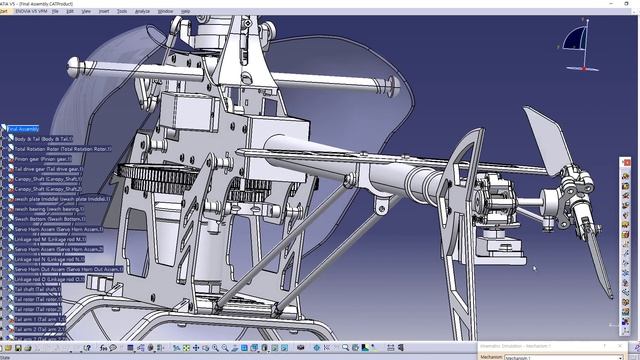Open the Tools menu
Image resolution: width=640 pixels, height=360 pixels.
click(x=122, y=11)
